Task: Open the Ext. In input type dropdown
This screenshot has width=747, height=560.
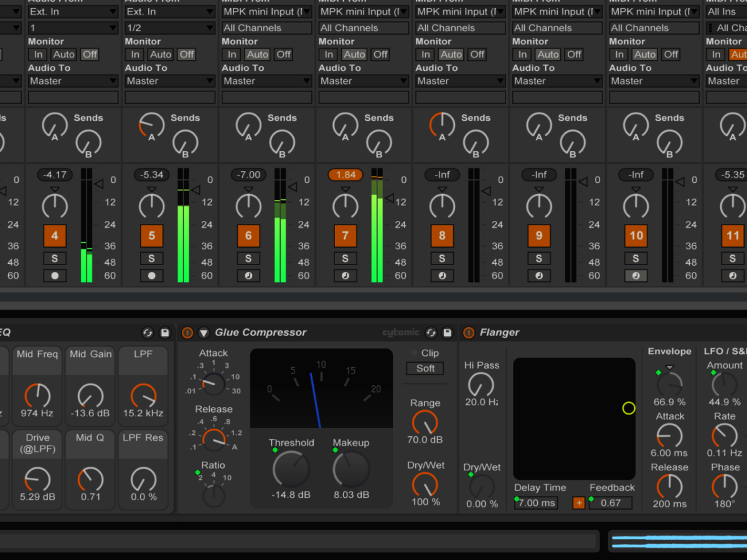Action: point(73,12)
